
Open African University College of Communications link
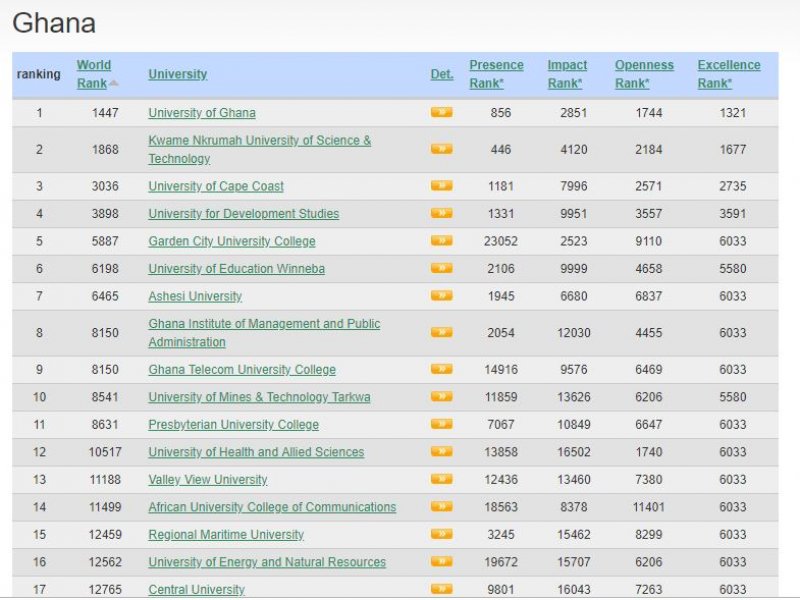click(x=272, y=508)
